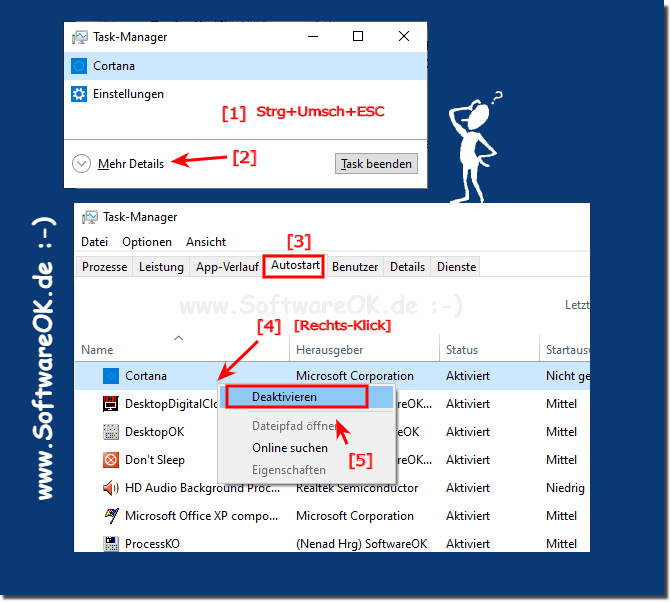The height and width of the screenshot is (602, 671).
Task: Click Niedrig impact for HD Audio row
Action: coord(565,488)
